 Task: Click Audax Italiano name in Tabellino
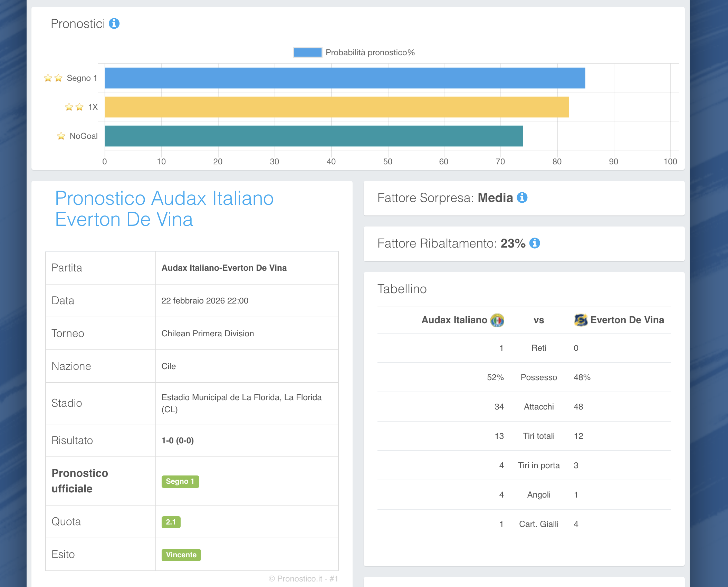coord(454,320)
